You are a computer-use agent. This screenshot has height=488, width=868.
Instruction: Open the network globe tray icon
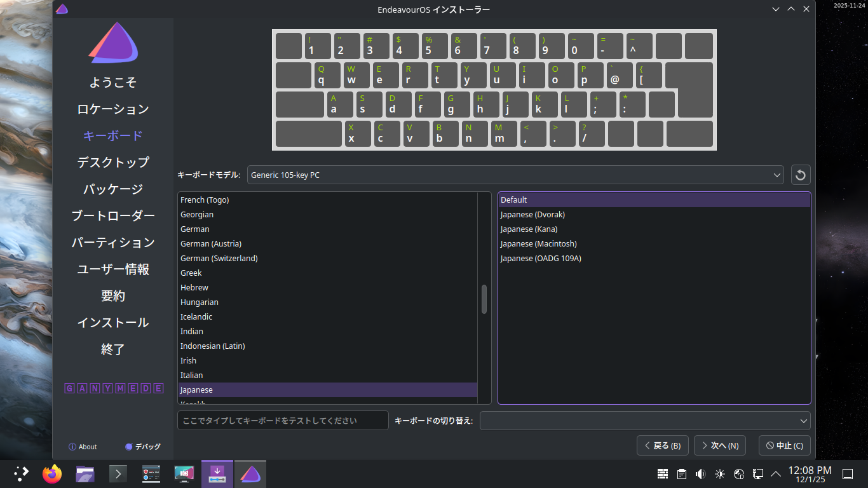point(738,473)
